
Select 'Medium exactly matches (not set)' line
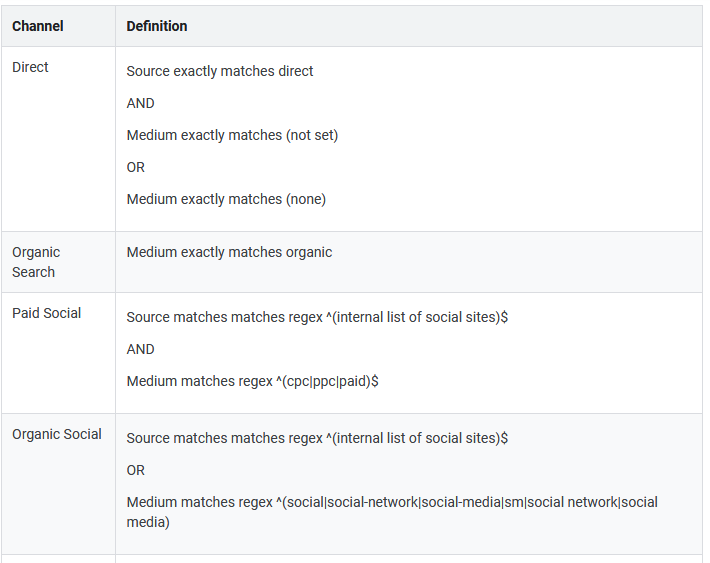(232, 135)
